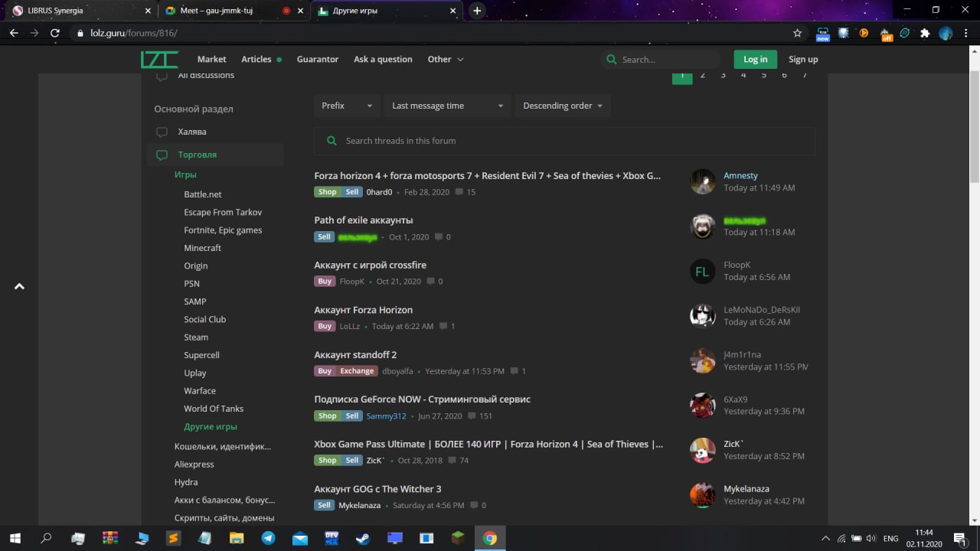The height and width of the screenshot is (551, 980).
Task: Click the extension icon with the 'new' badge
Action: coord(823,33)
